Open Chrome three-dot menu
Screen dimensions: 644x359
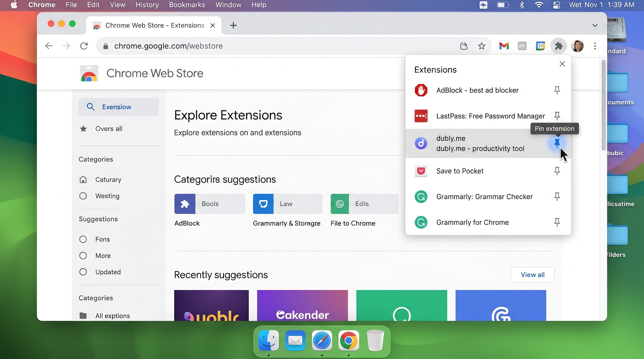[x=595, y=46]
